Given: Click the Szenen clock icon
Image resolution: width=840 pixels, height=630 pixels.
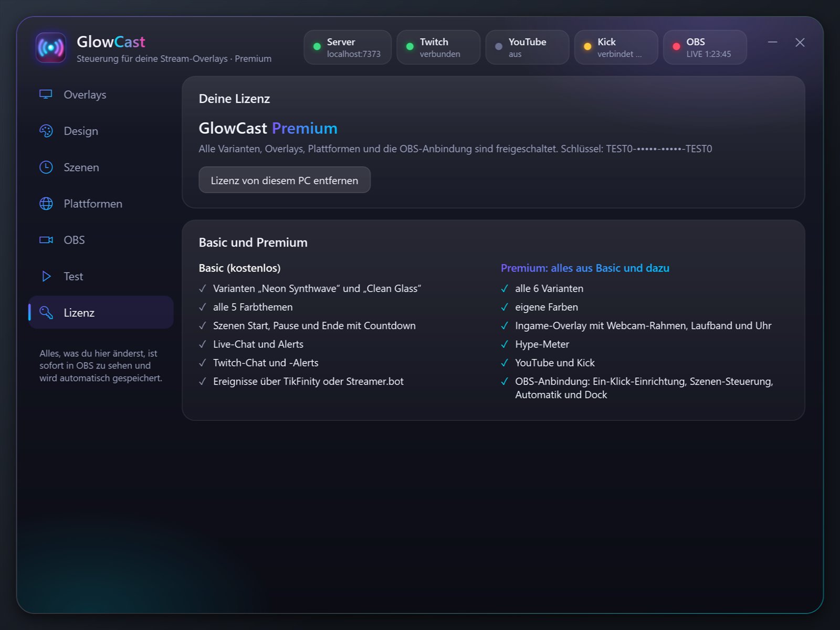Looking at the screenshot, I should click(46, 167).
